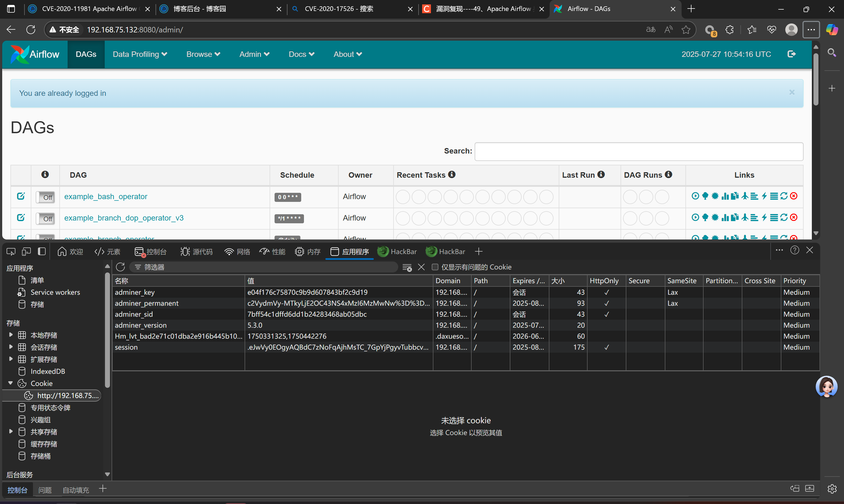Delete the example_branch_dop_operator_v3 DAG
The height and width of the screenshot is (504, 844).
[793, 217]
